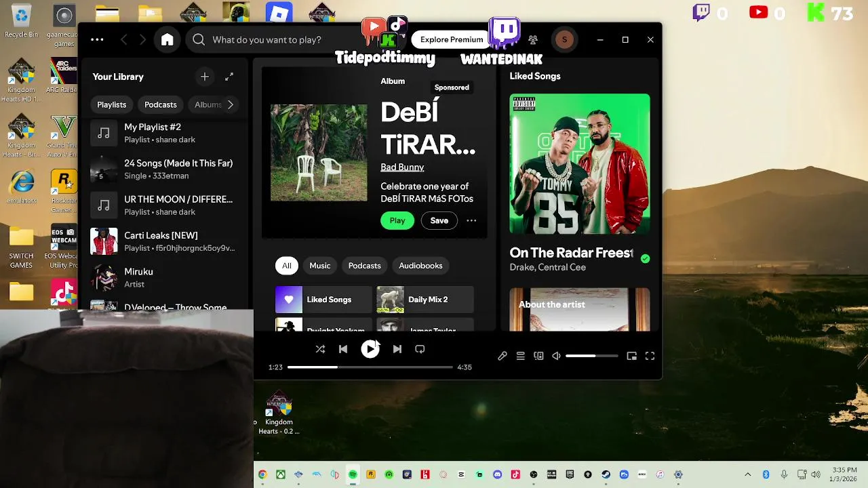The width and height of the screenshot is (868, 488).
Task: Open the SWITCH GAMES folder
Action: coord(21,247)
